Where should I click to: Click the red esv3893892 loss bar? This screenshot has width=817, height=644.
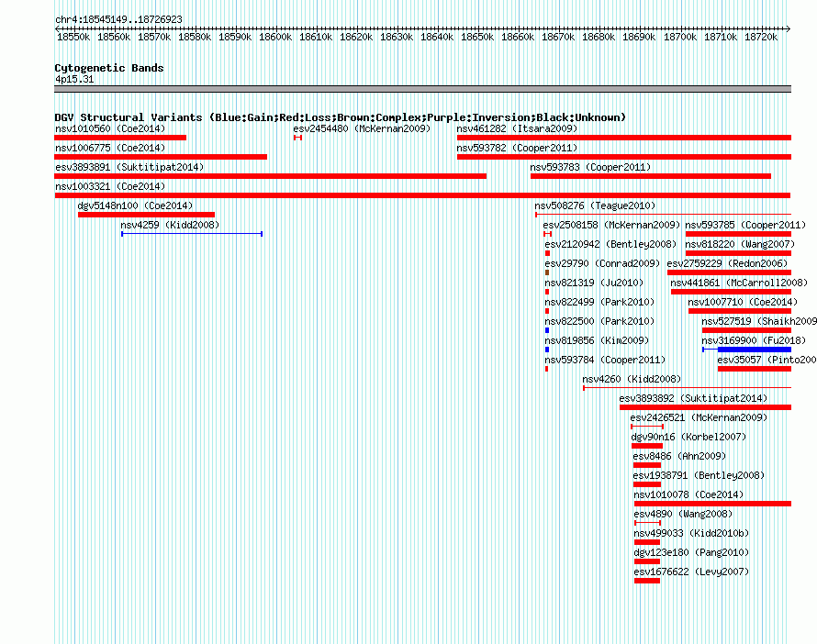click(706, 407)
